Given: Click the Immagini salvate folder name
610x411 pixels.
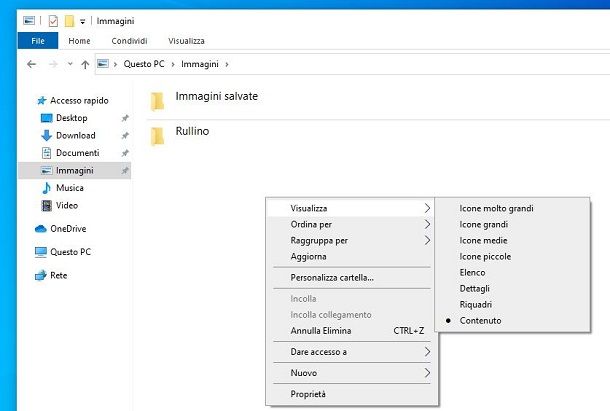Looking at the screenshot, I should [x=217, y=96].
